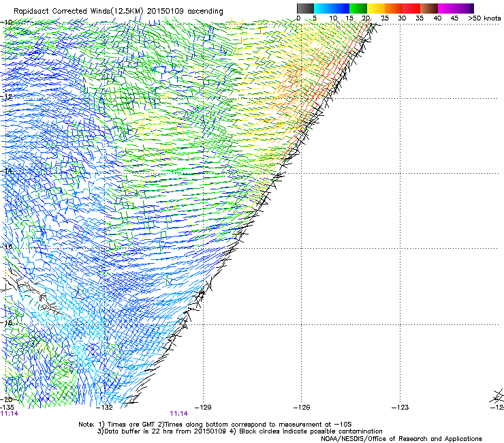Select the -132 longitude axis label
Viewport: 504px width, 443px height.
click(105, 408)
